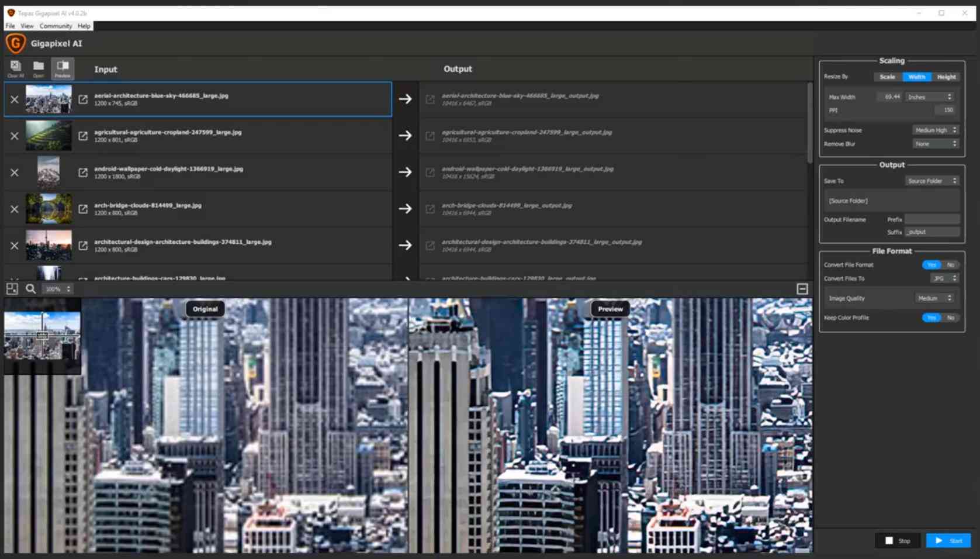
Task: Click the arrow for arch-bridge-clouds row
Action: point(405,209)
